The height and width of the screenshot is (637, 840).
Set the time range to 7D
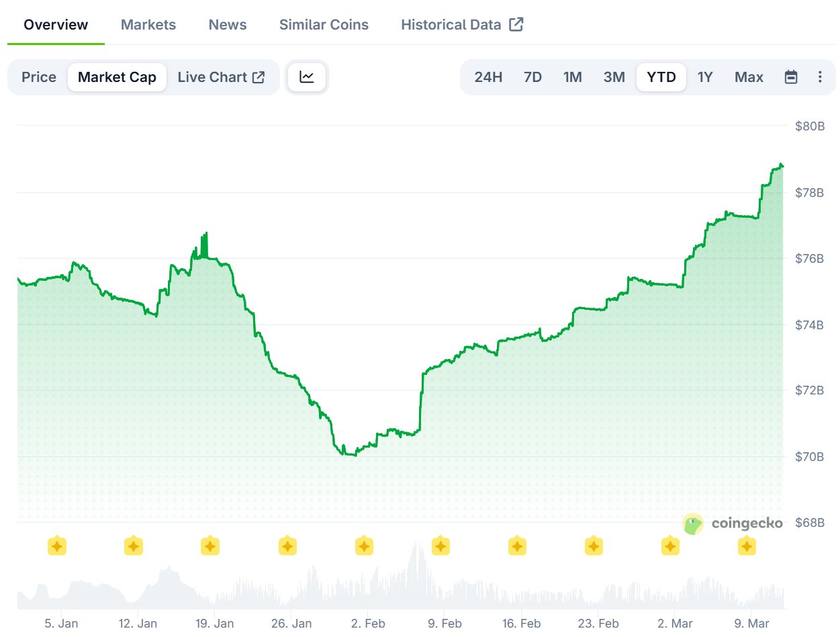click(532, 77)
